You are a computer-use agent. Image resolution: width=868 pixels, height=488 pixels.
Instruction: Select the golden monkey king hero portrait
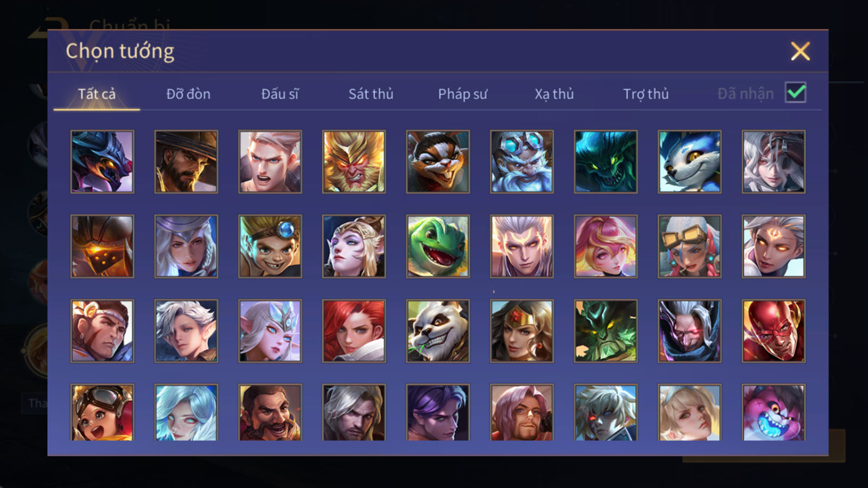coord(354,162)
